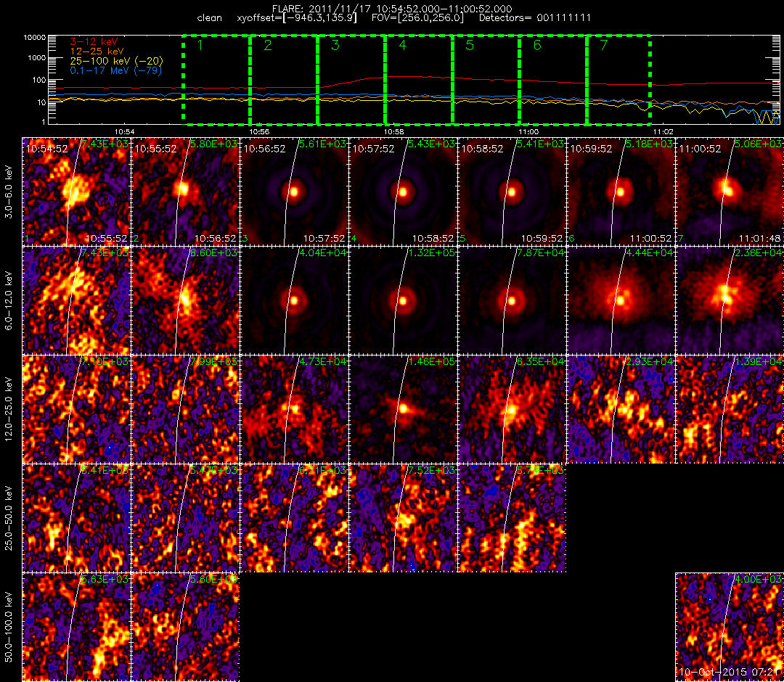The height and width of the screenshot is (682, 784).
Task: Click the '6.0-12.0 keV' row label
Action: click(x=9, y=301)
